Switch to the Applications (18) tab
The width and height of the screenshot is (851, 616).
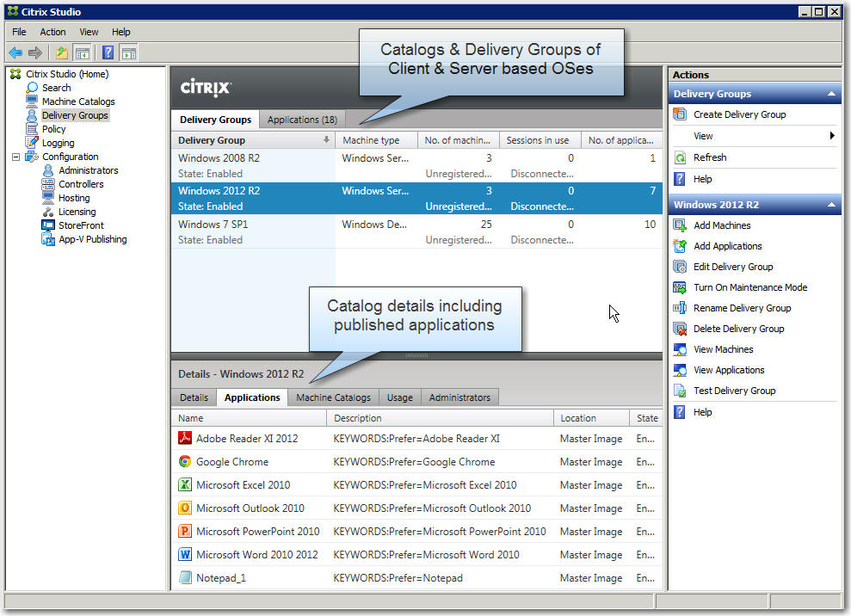pyautogui.click(x=302, y=120)
